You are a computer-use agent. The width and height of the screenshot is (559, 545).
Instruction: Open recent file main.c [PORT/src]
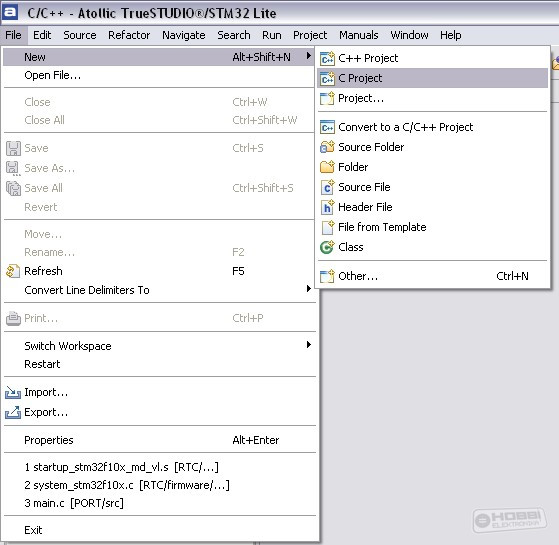[x=74, y=503]
